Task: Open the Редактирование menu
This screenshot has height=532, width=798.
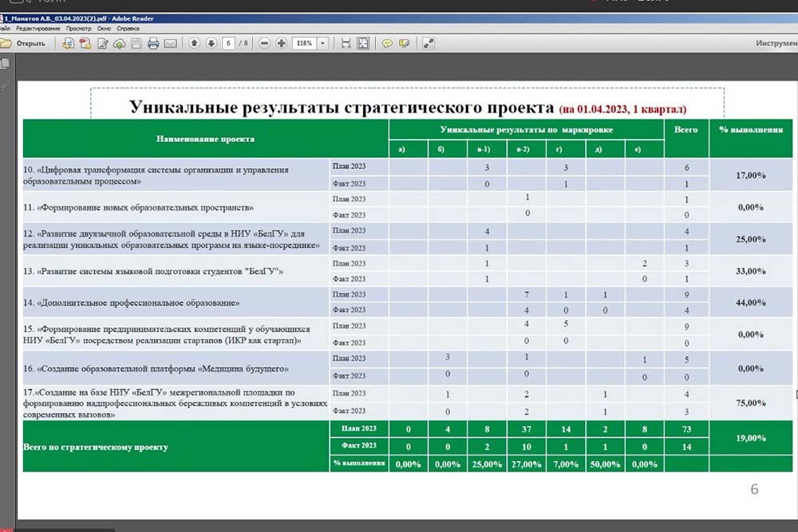Action: click(38, 28)
